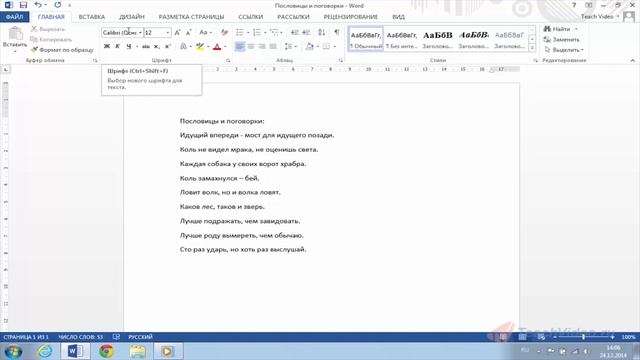Click the Save icon in the quick access toolbar

(x=23, y=5)
